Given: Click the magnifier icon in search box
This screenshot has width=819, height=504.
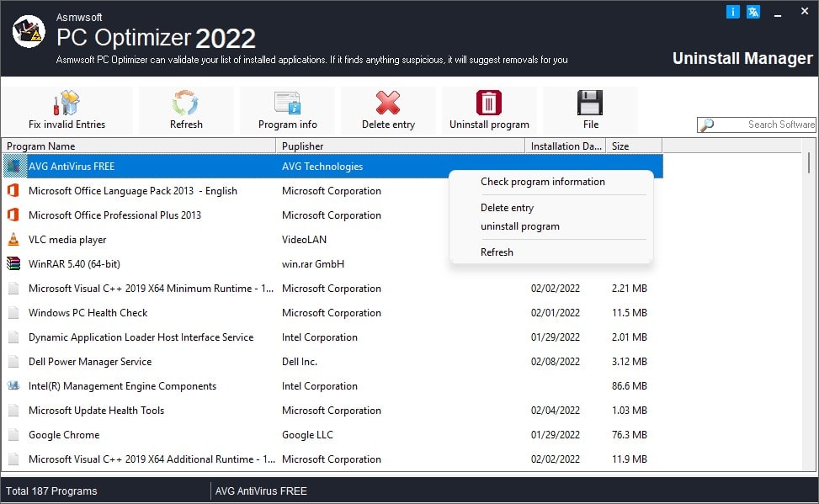Looking at the screenshot, I should coord(707,125).
